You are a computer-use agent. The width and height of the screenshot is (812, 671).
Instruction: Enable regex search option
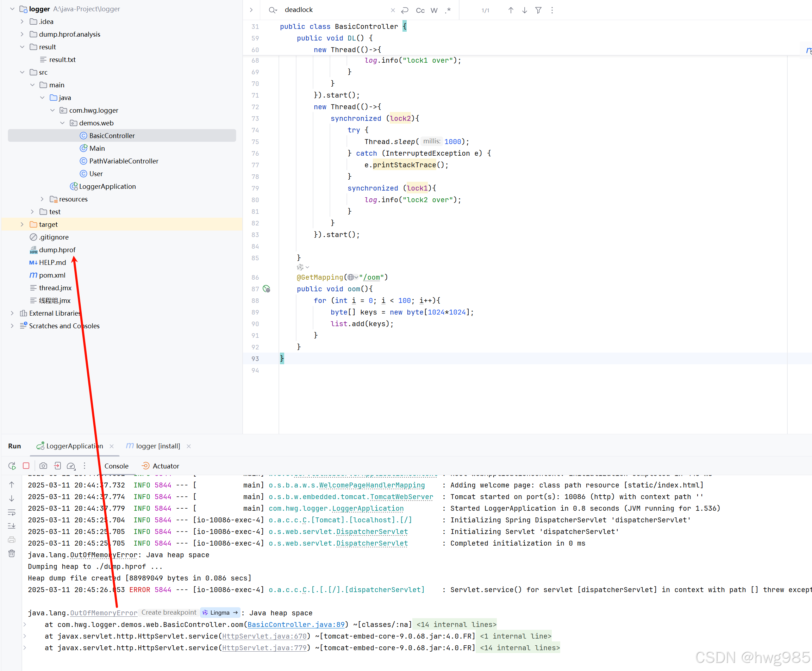pos(448,11)
